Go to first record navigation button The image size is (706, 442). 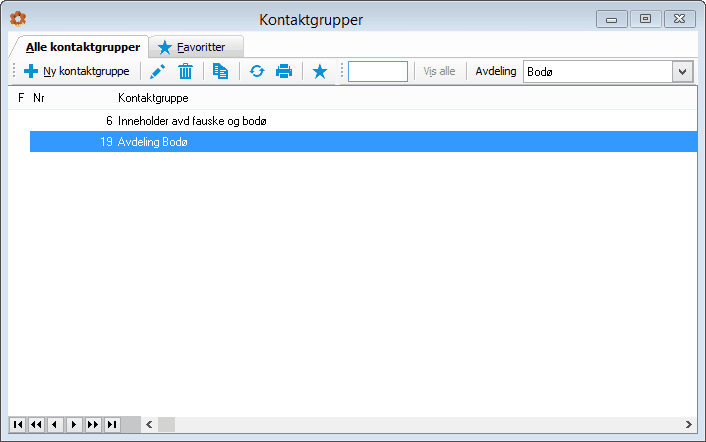point(18,424)
